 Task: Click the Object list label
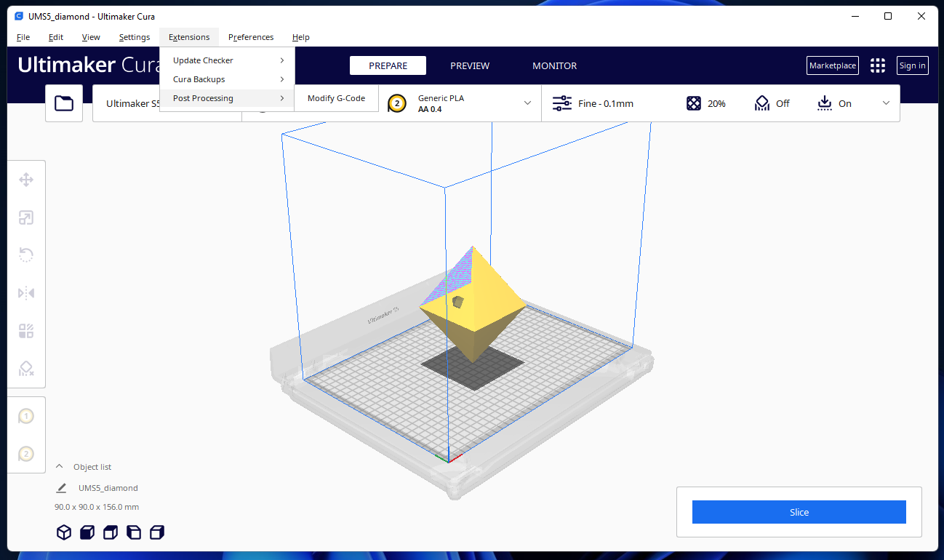pyautogui.click(x=92, y=467)
